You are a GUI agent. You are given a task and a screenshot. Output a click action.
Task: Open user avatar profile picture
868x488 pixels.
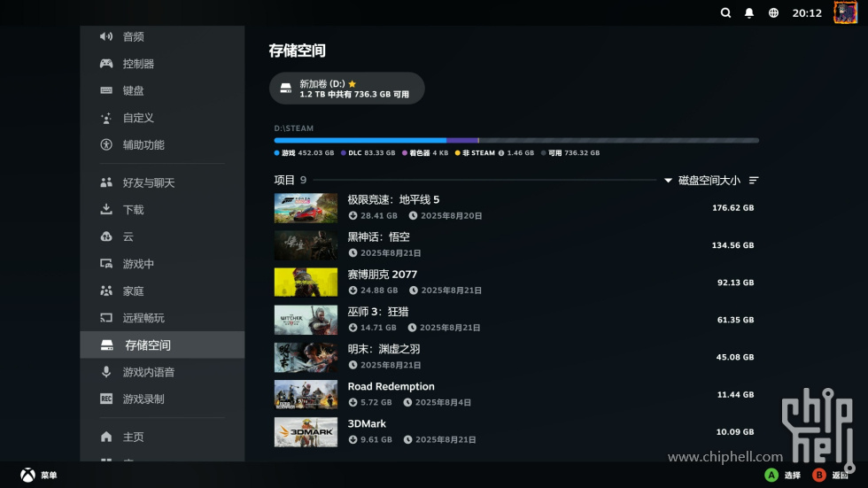pos(845,12)
